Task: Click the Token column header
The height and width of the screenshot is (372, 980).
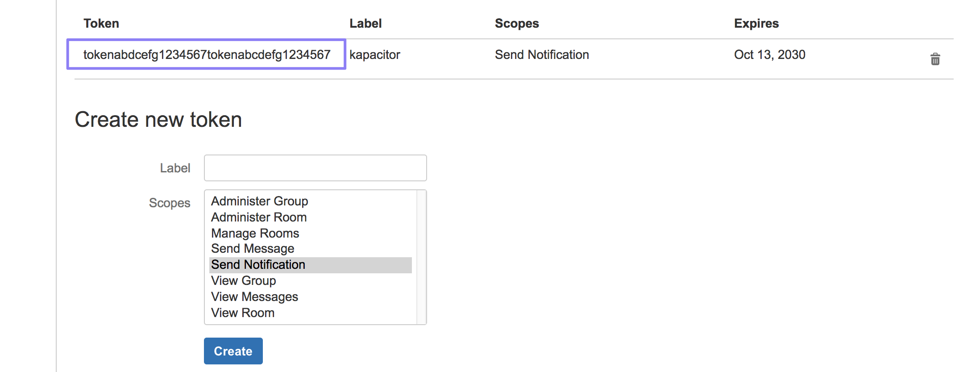Action: (101, 23)
